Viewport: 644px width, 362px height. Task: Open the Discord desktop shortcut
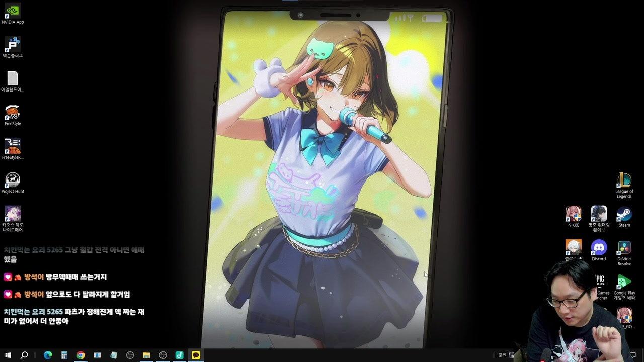(x=599, y=250)
